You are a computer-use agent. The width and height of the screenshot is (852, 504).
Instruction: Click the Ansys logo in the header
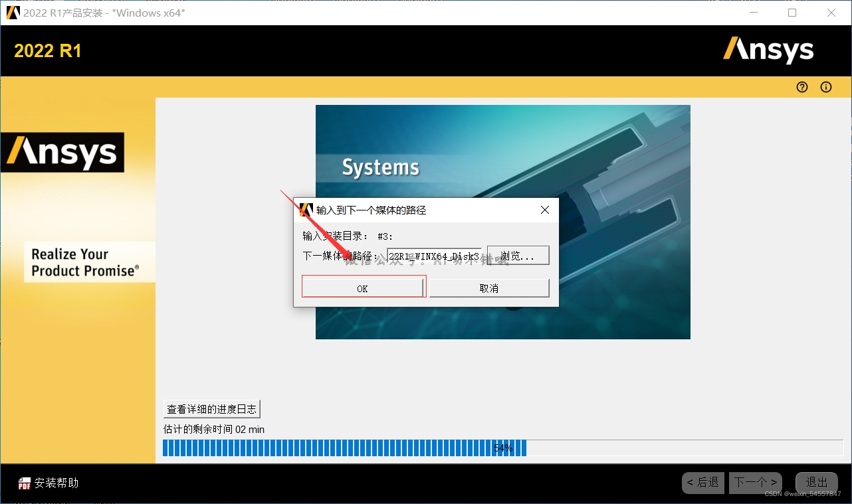pyautogui.click(x=769, y=50)
